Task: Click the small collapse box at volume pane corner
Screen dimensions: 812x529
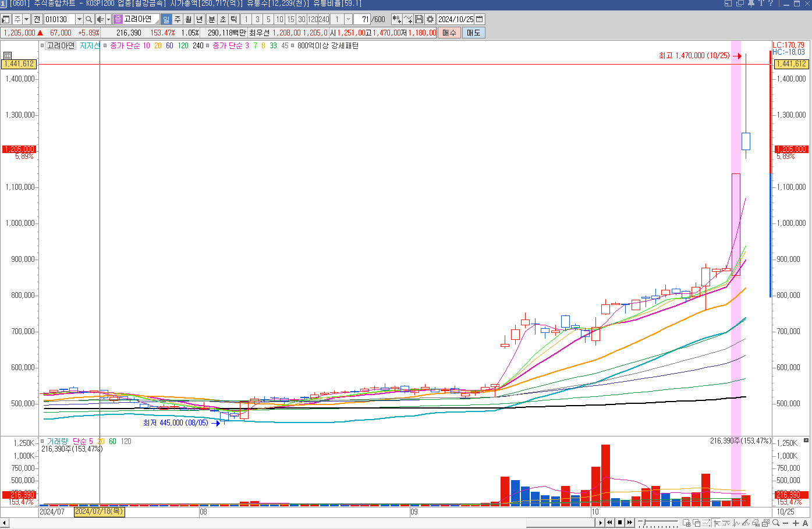Action: [x=806, y=441]
